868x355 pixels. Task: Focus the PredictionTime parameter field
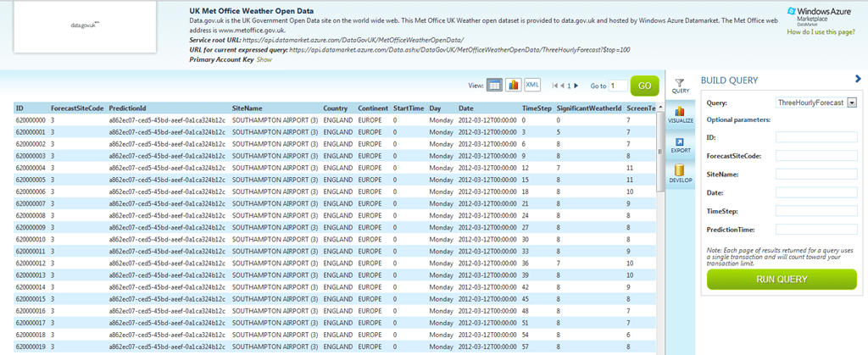[x=816, y=229]
